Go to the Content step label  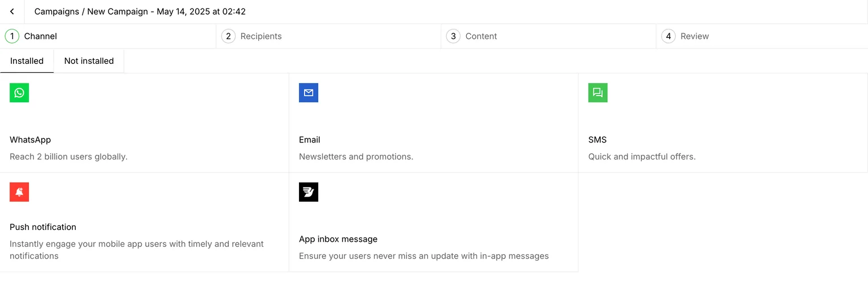click(481, 36)
